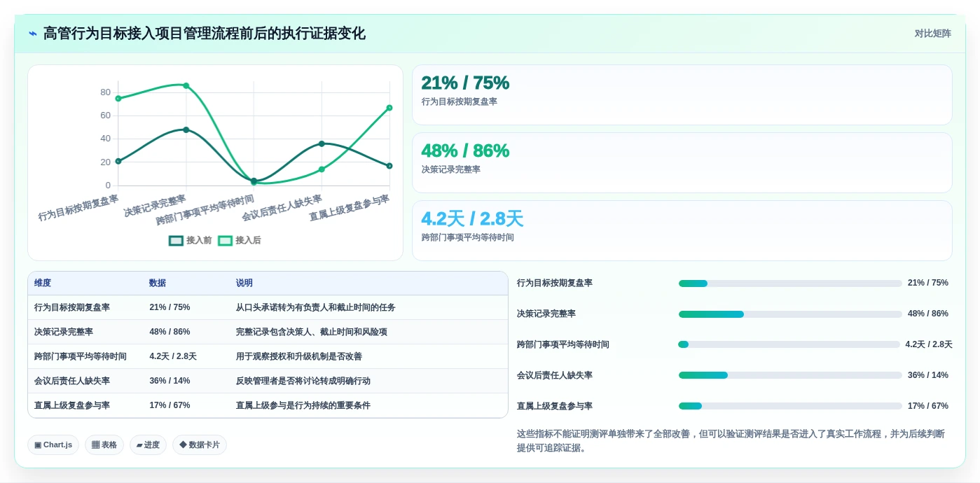Click the Chart.js tag chip
The width and height of the screenshot is (980, 483).
coord(53,444)
